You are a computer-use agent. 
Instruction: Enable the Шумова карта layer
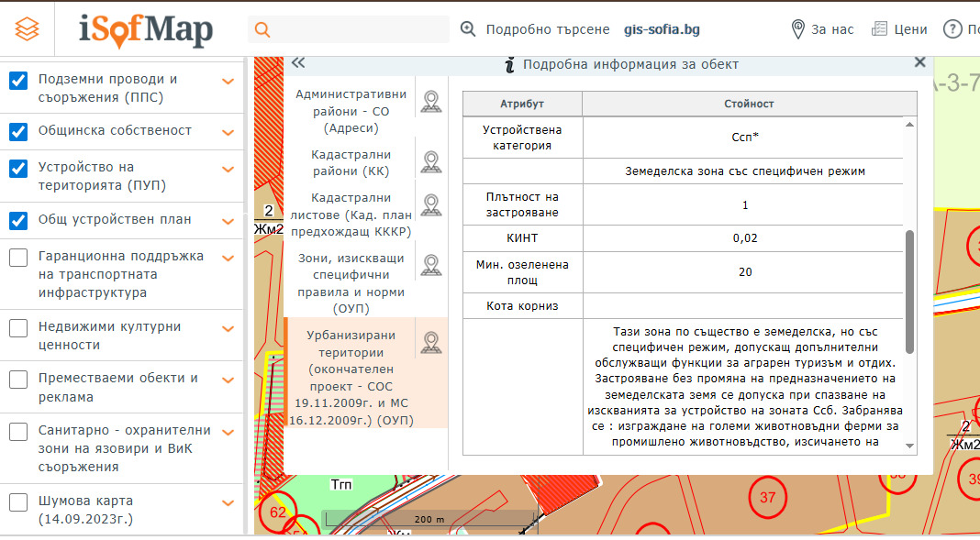[x=17, y=502]
